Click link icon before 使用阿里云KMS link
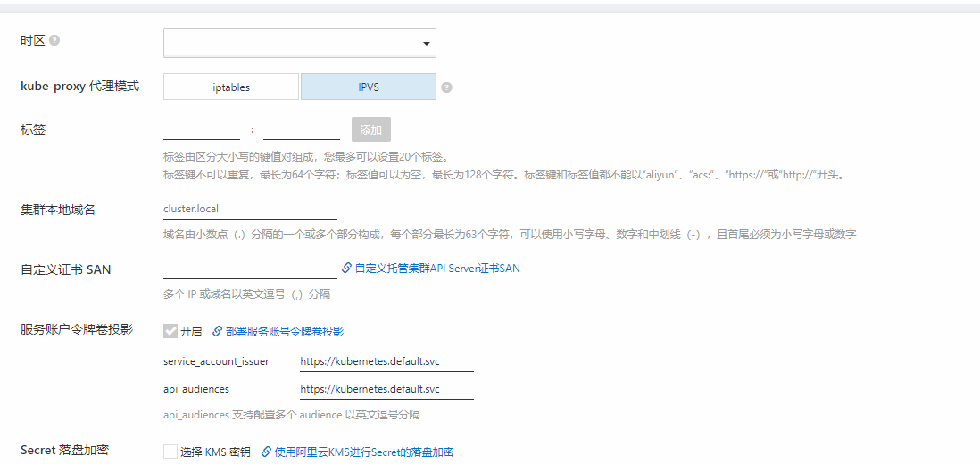Image resolution: width=980 pixels, height=464 pixels. [x=266, y=452]
